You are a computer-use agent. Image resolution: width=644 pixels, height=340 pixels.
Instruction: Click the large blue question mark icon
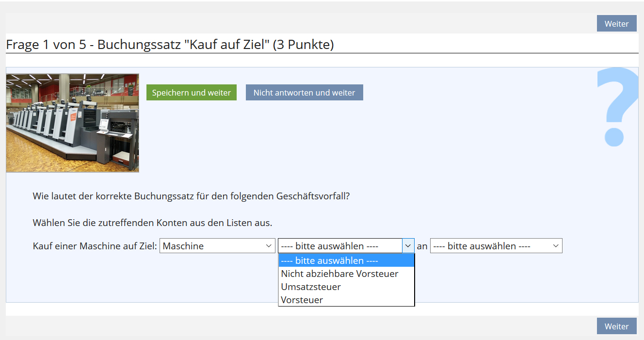click(x=617, y=107)
